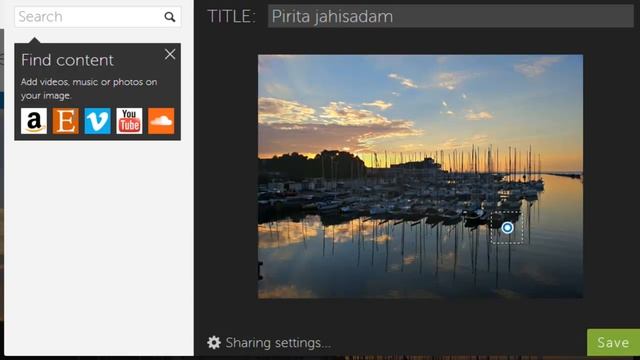This screenshot has width=640, height=360.
Task: Focus the Search input field
Action: click(98, 17)
